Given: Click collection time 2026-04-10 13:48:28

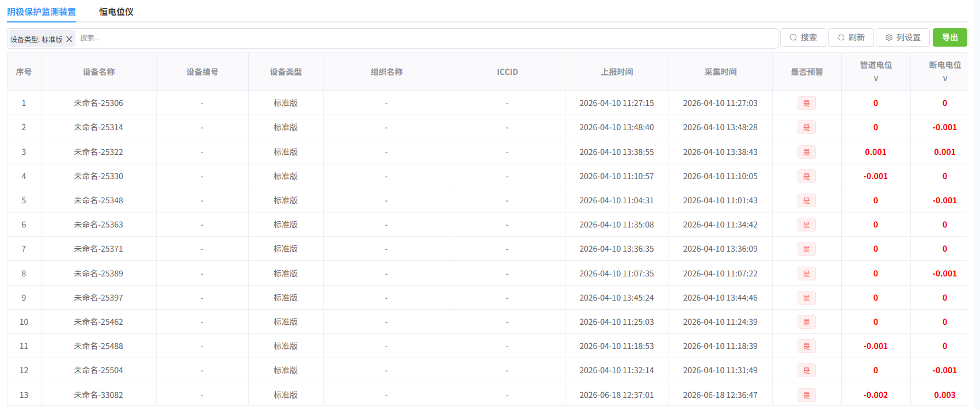Looking at the screenshot, I should tap(720, 127).
